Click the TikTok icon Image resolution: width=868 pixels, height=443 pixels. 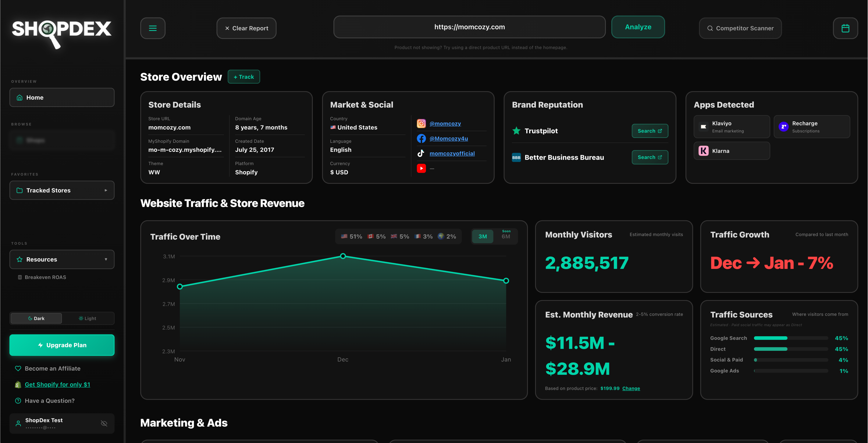tap(421, 154)
